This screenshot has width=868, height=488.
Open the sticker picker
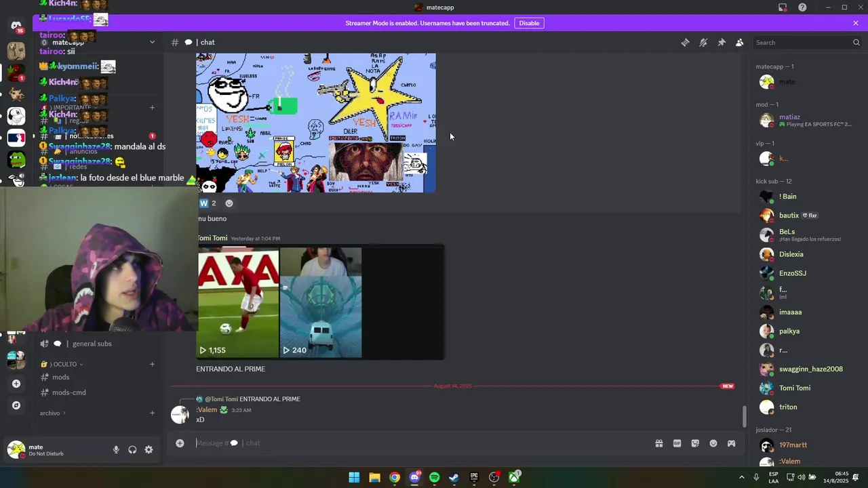(x=695, y=443)
